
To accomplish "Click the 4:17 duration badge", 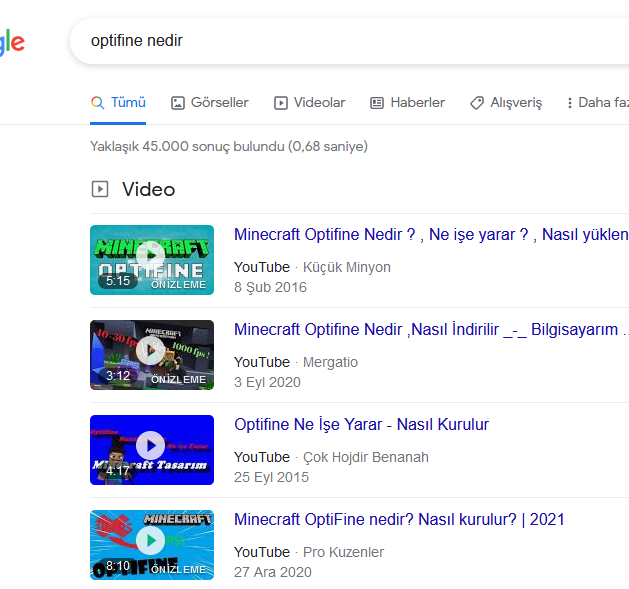I will tap(118, 470).
